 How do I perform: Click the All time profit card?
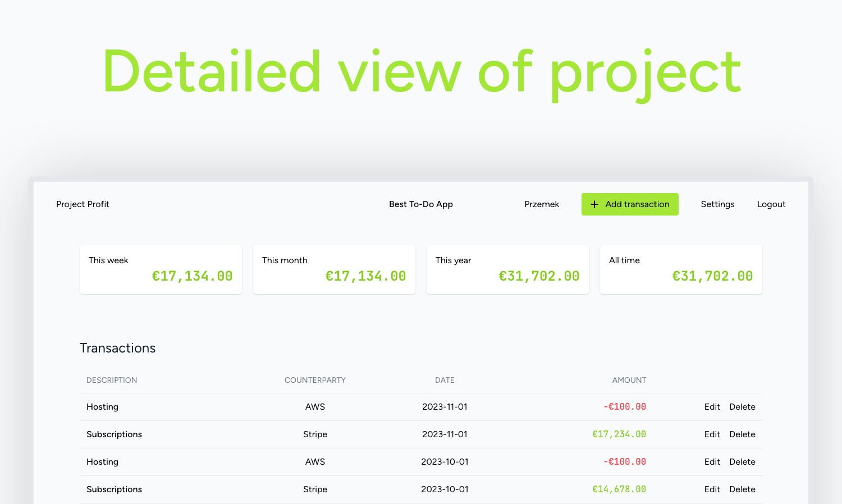681,269
